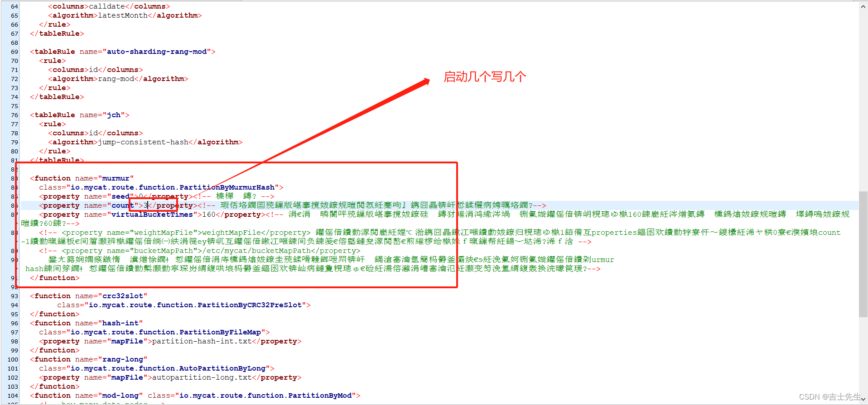
Task: Click the function name 'mod-long'
Action: 121,395
